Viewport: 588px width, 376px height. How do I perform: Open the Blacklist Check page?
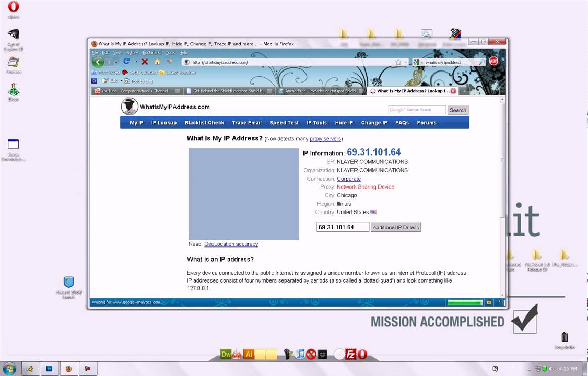click(x=204, y=123)
